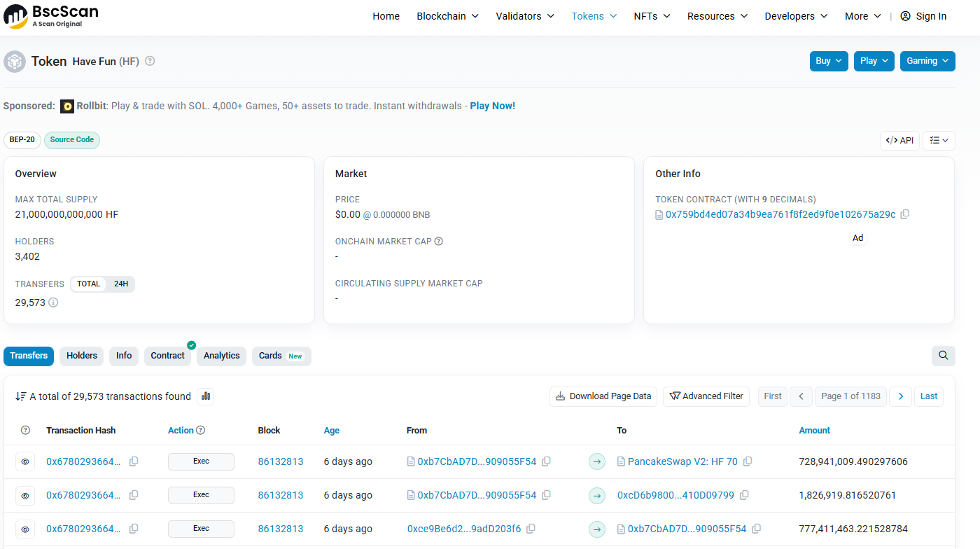Screen dimensions: 980x549
Task: Switch to the Holders tab
Action: [x=82, y=356]
